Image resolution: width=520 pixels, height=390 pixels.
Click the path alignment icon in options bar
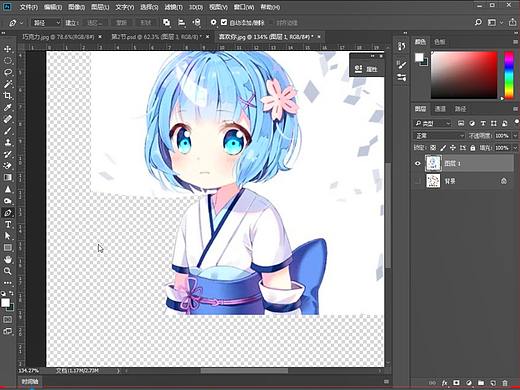point(182,23)
